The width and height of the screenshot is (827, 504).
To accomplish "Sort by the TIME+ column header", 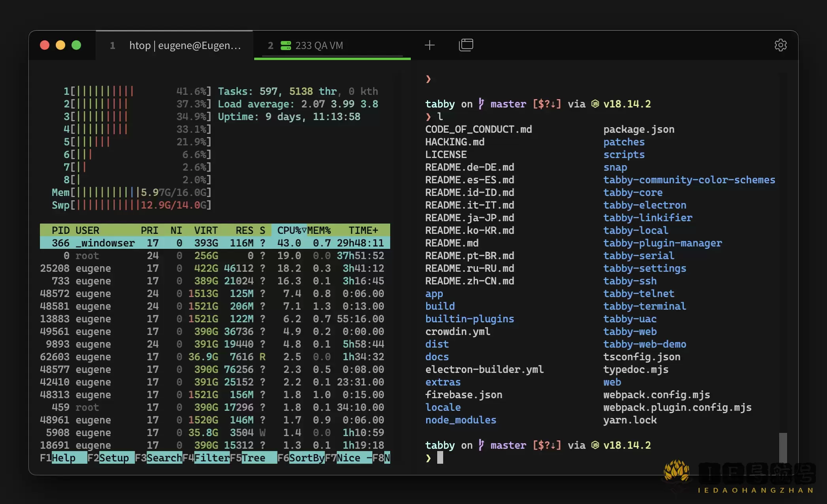I will click(x=363, y=230).
